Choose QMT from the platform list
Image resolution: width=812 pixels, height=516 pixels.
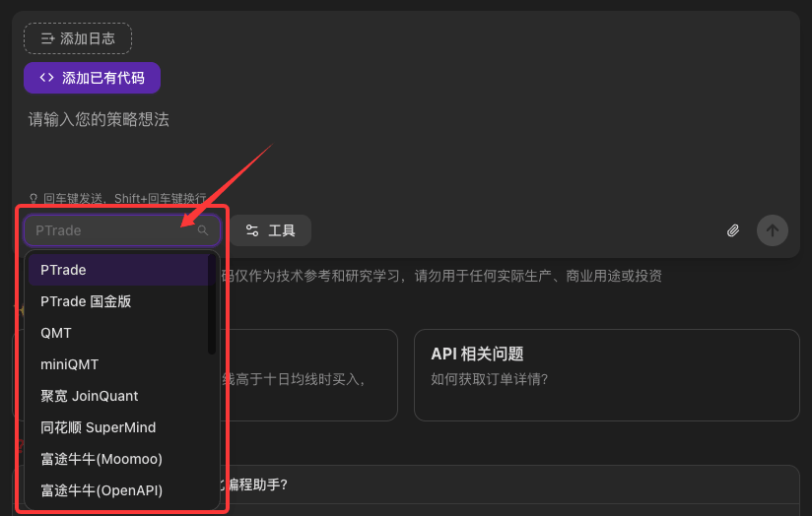[x=119, y=333]
